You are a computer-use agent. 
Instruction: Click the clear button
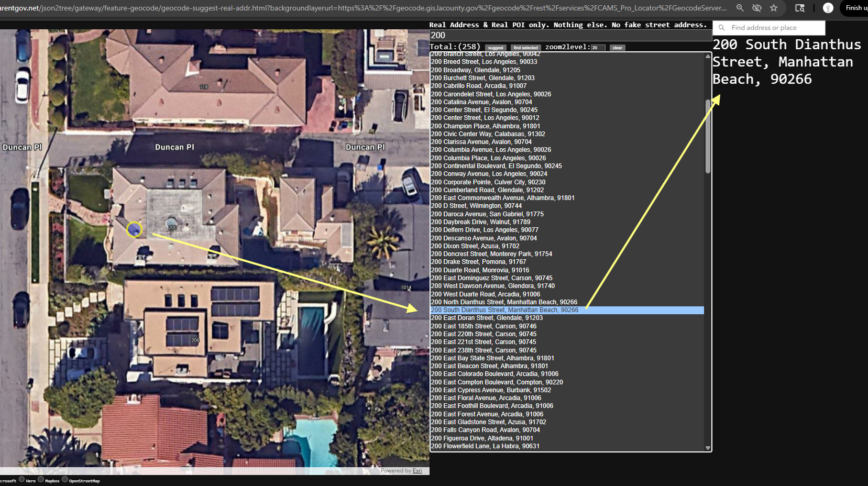point(617,48)
